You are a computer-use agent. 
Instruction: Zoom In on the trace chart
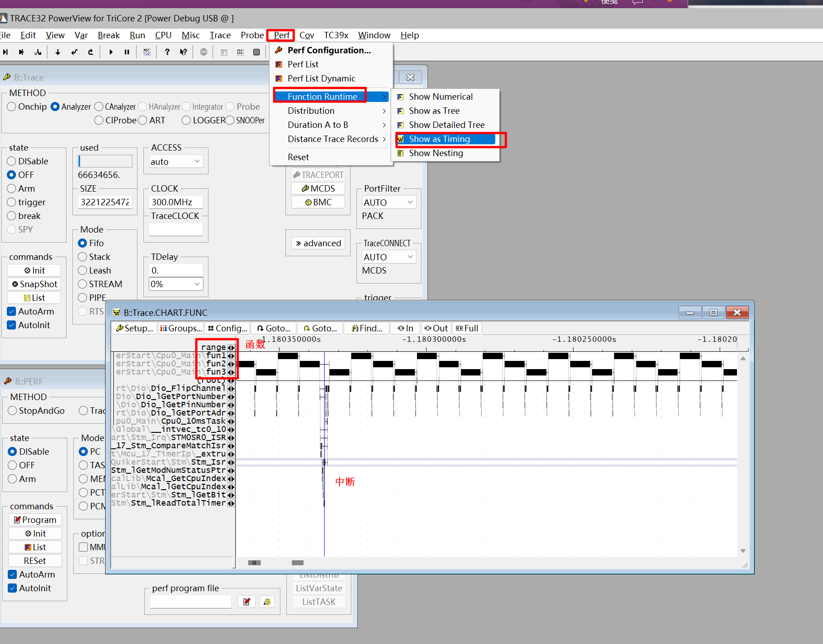(x=405, y=328)
